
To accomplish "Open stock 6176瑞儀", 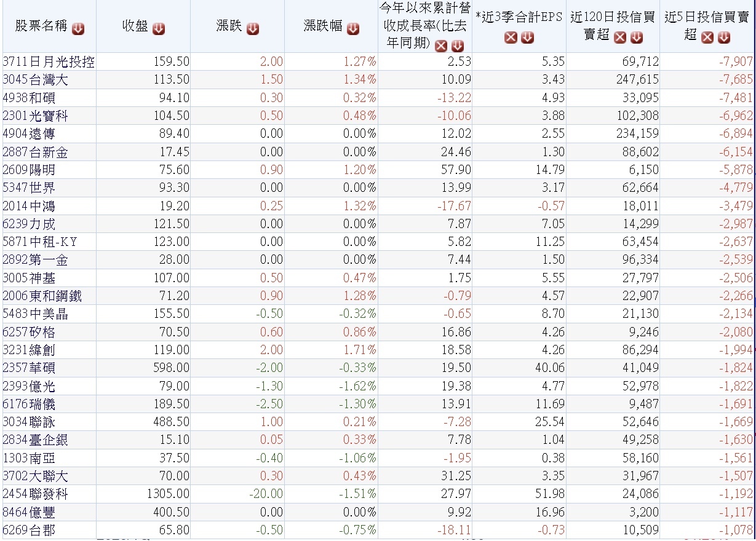I will click(x=29, y=404).
